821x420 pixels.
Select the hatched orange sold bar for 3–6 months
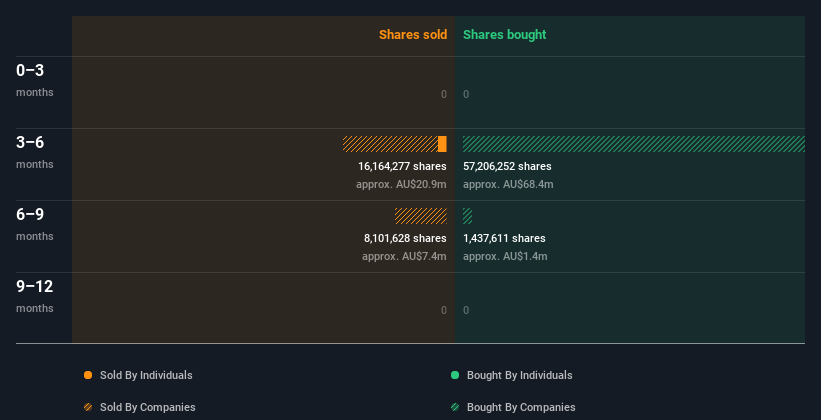(391, 144)
